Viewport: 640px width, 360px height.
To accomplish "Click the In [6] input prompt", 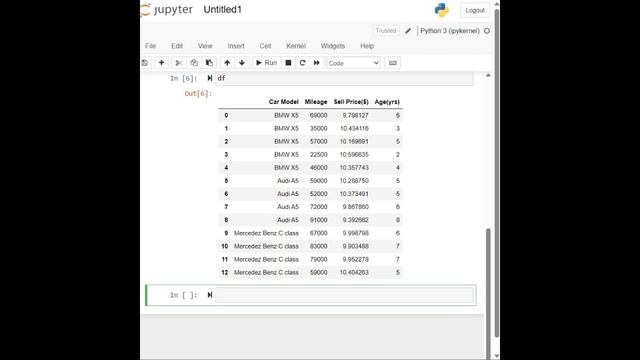I will pos(184,78).
